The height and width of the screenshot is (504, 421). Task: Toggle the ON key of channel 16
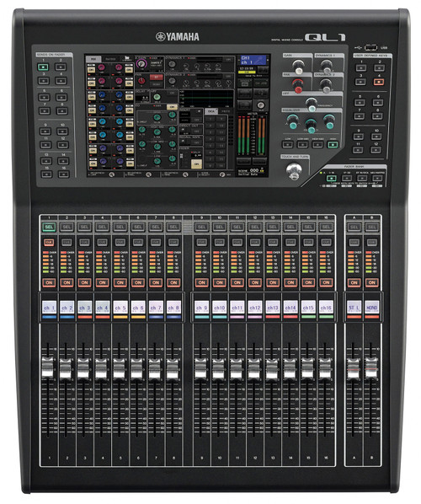pos(326,283)
